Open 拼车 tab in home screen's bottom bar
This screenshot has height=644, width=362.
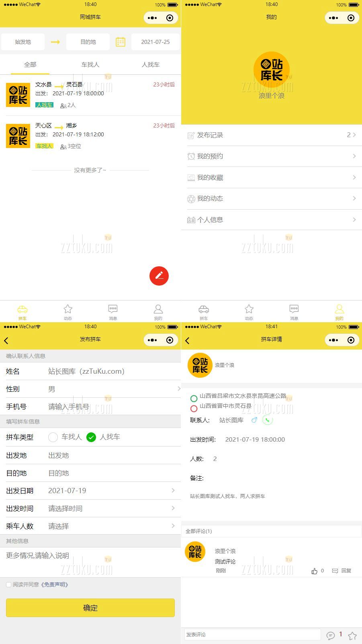pyautogui.click(x=22, y=312)
